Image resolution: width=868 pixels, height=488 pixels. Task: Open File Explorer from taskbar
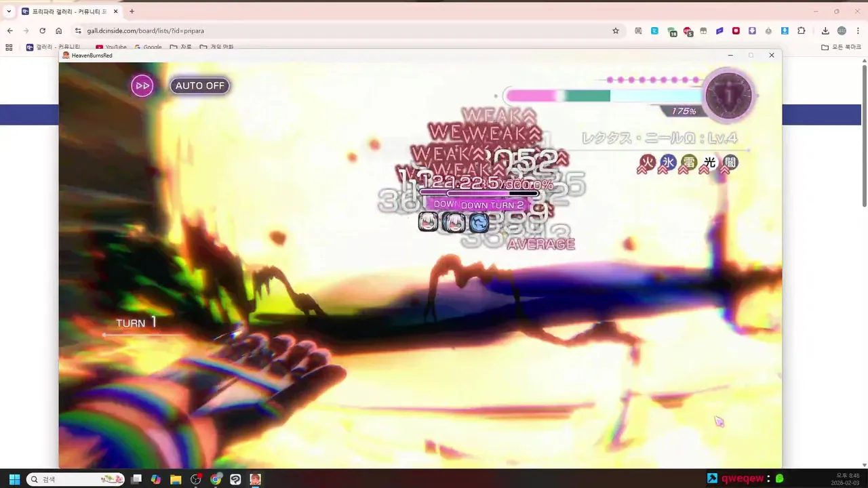(176, 479)
